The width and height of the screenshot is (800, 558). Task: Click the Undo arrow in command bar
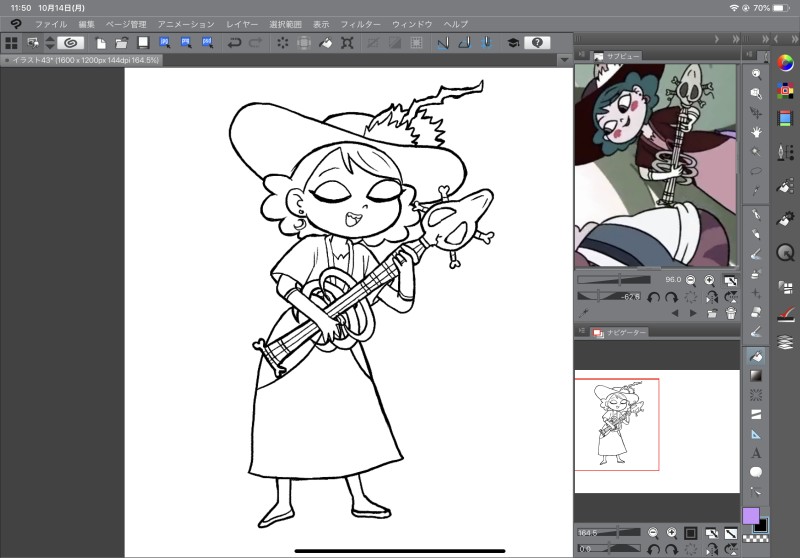234,43
